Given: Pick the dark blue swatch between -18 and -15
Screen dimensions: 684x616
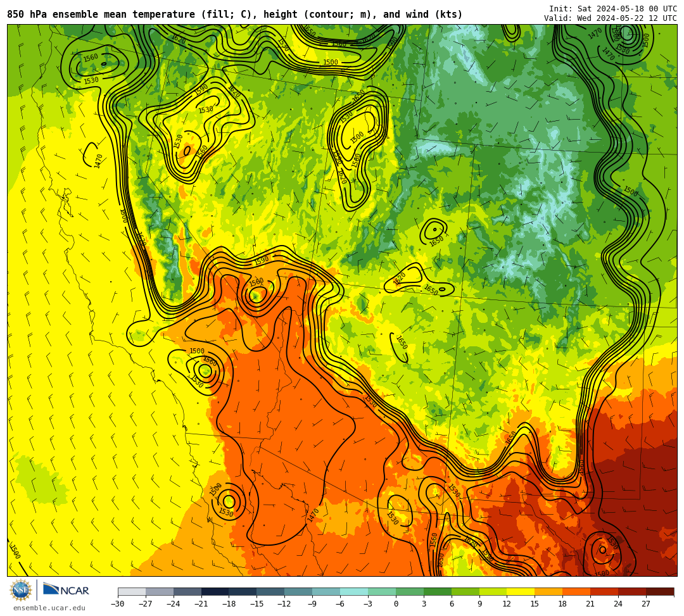Looking at the screenshot, I should [x=243, y=591].
